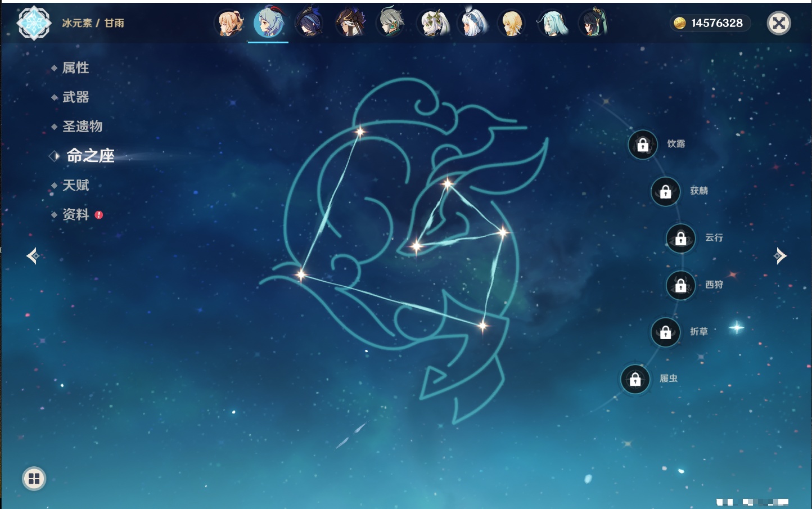The image size is (812, 509).
Task: Switch to the dark-blue tricorn hat character portrait
Action: pyautogui.click(x=310, y=23)
